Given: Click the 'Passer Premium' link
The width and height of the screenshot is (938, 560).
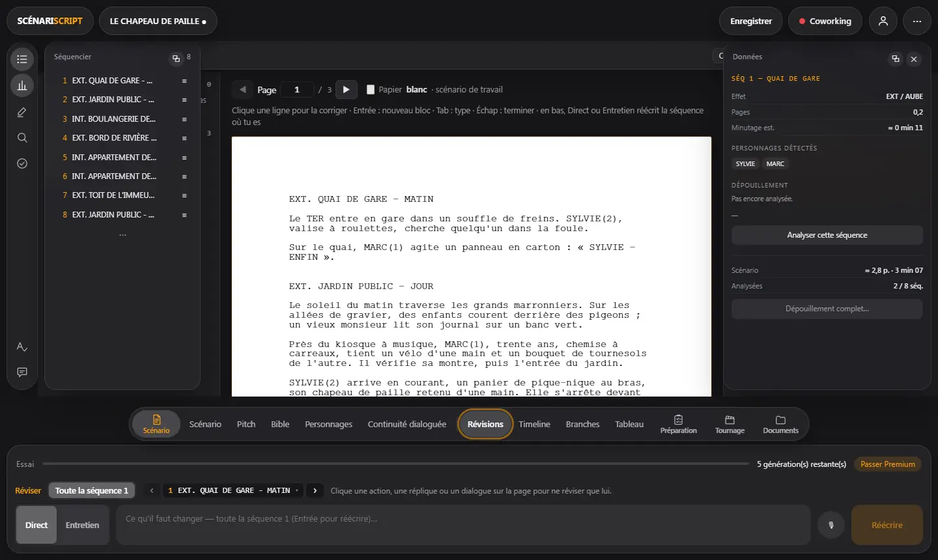Looking at the screenshot, I should (888, 464).
